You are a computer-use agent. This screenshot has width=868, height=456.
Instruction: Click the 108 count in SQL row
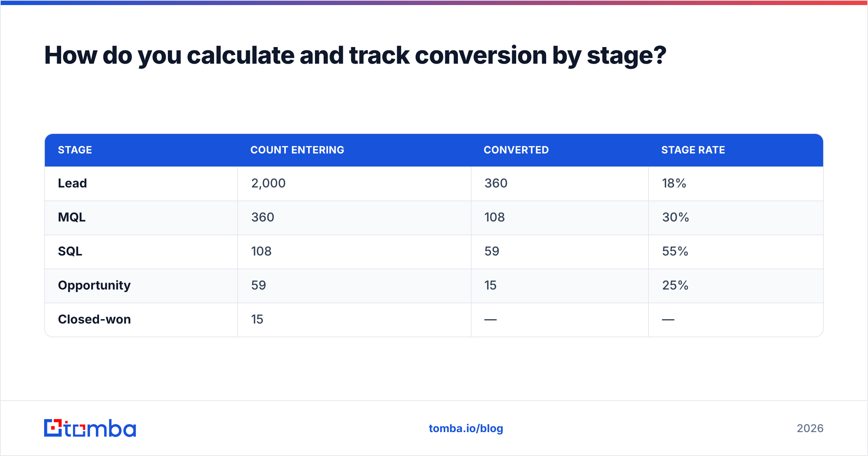(261, 251)
